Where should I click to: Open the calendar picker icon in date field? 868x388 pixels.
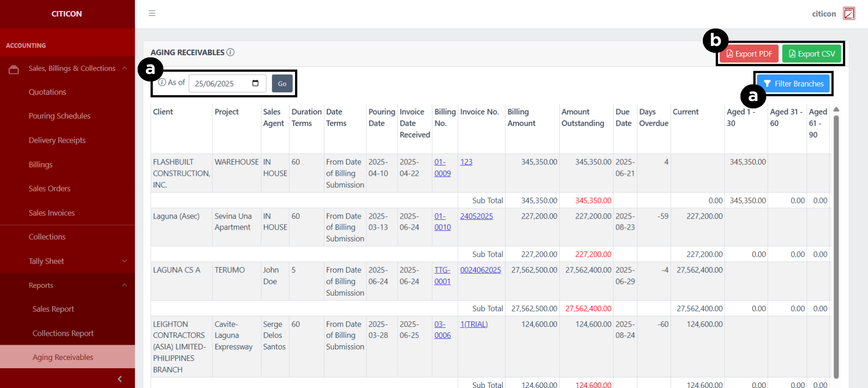click(x=256, y=83)
